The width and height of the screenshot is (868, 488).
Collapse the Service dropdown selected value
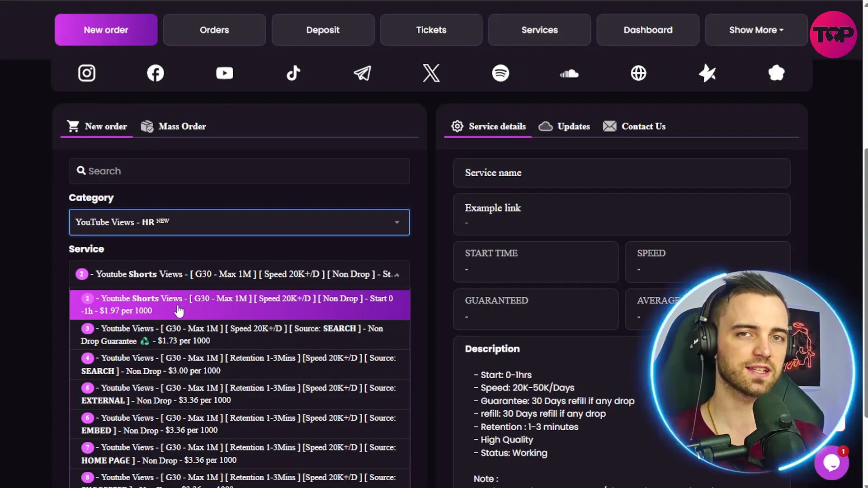(x=239, y=274)
